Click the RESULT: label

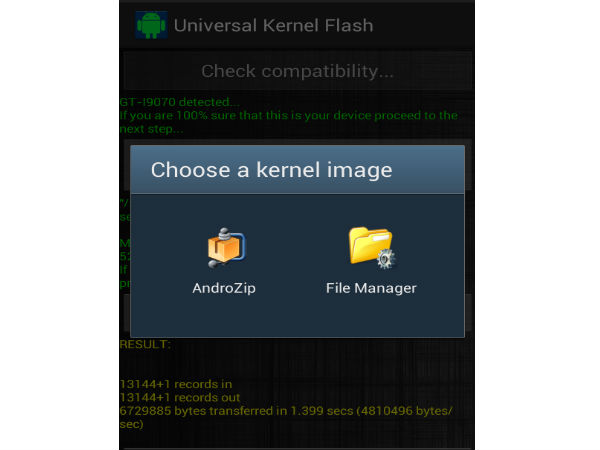[x=145, y=344]
